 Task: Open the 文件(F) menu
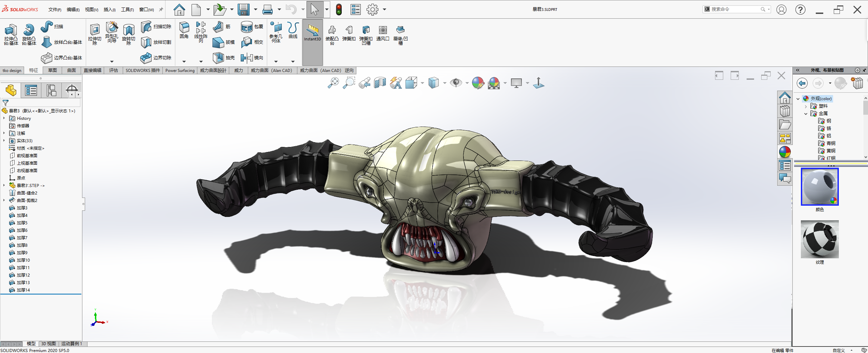pos(55,10)
